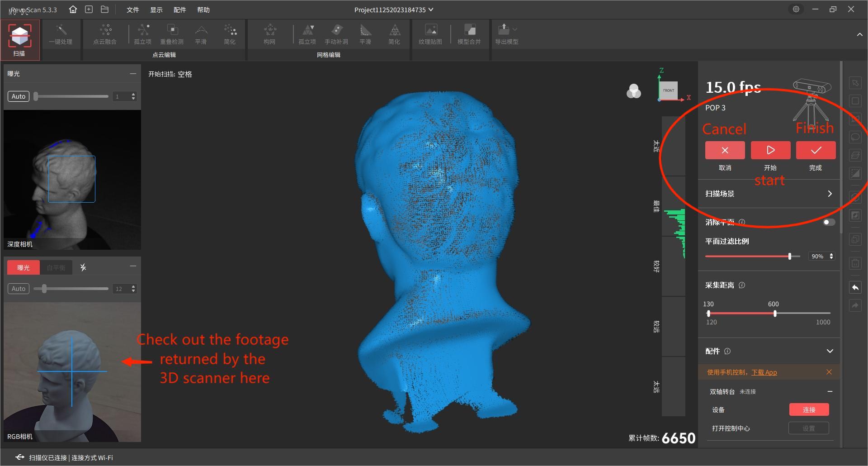The image size is (868, 466).
Task: Open the 配件 menu
Action: point(179,10)
